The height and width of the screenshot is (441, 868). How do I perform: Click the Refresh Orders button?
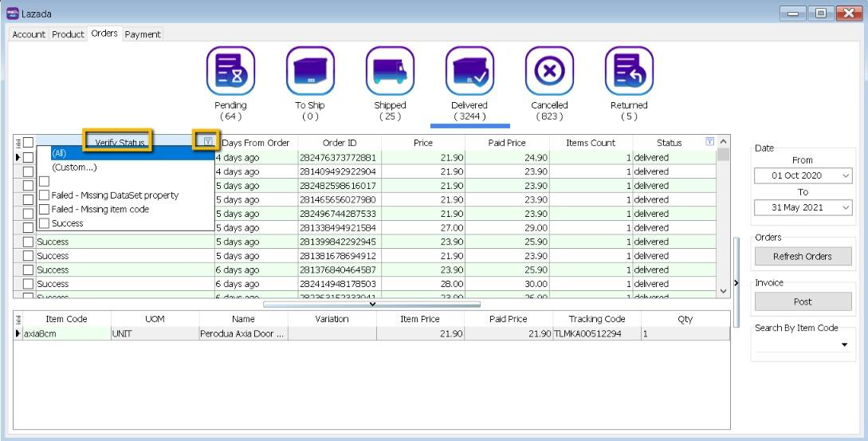803,257
